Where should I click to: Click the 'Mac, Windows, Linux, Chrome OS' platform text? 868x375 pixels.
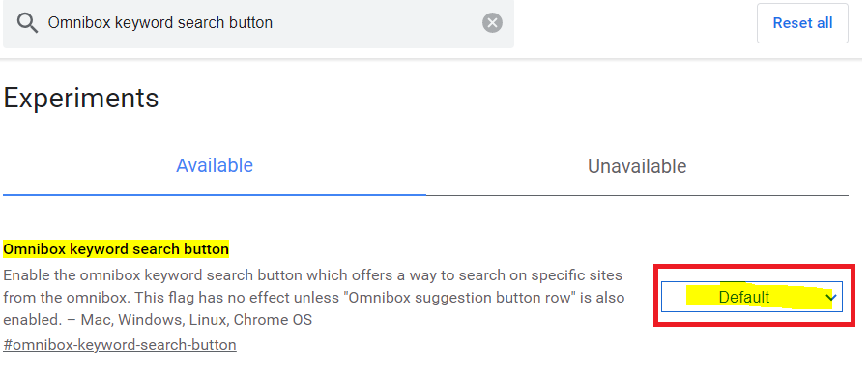[196, 320]
